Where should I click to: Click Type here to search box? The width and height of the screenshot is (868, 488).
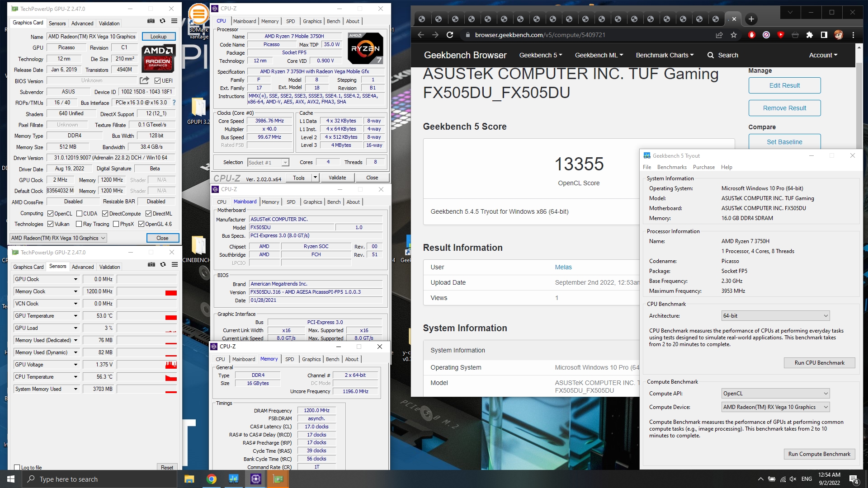99,479
